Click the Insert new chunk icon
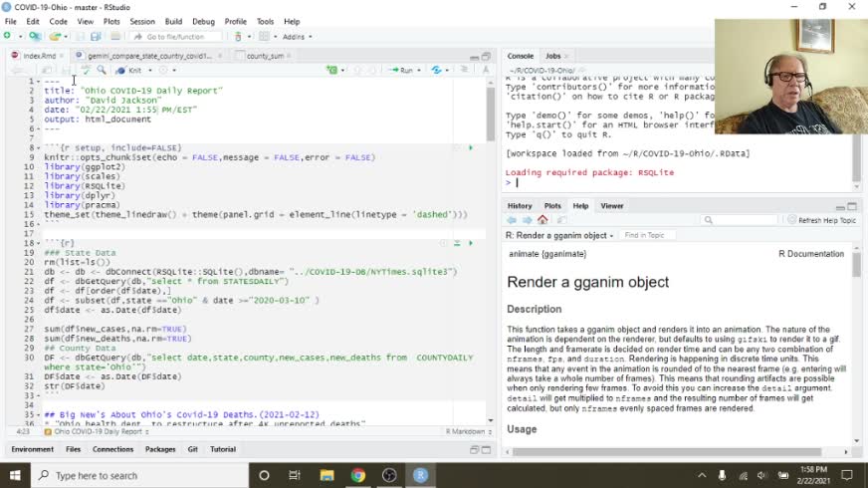868x488 pixels. [332, 71]
